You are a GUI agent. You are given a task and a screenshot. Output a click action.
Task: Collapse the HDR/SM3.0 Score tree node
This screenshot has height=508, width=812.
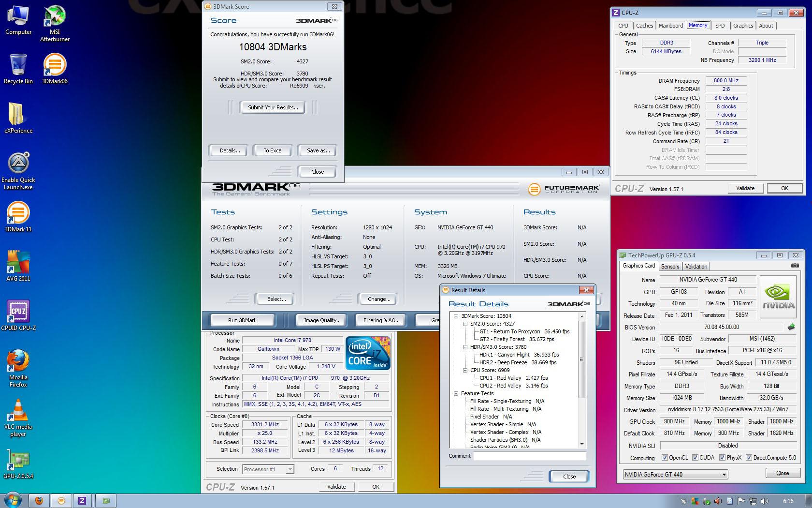pos(465,347)
